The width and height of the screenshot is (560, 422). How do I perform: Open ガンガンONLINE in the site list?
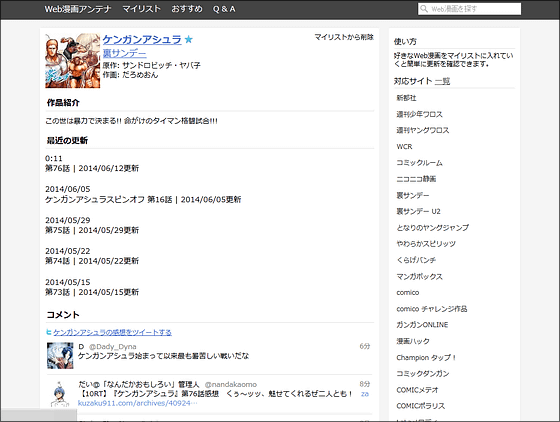[x=422, y=325]
